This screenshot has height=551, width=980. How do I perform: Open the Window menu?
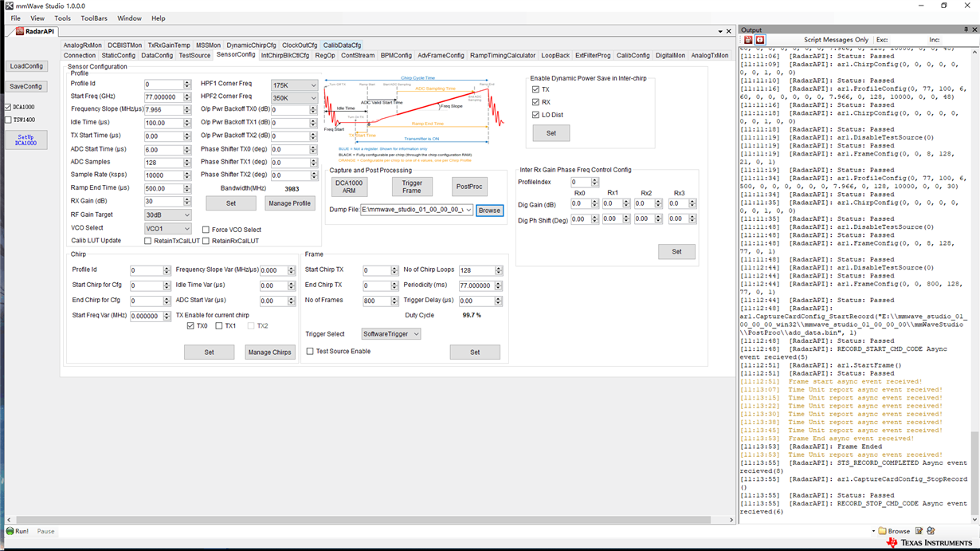129,18
